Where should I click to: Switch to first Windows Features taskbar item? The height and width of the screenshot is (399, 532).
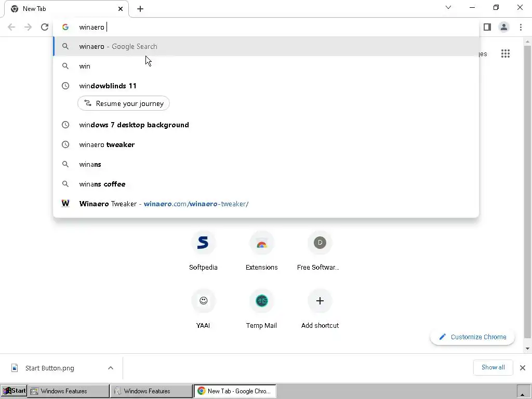click(x=69, y=391)
